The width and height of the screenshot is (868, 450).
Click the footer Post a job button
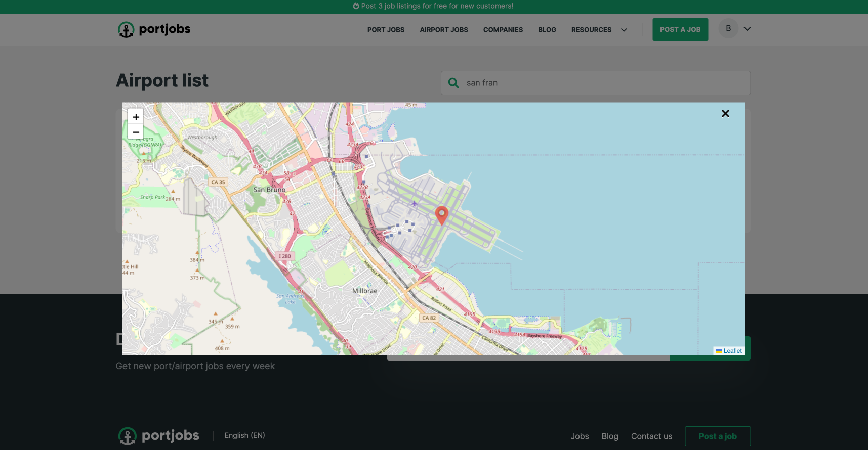pyautogui.click(x=718, y=436)
